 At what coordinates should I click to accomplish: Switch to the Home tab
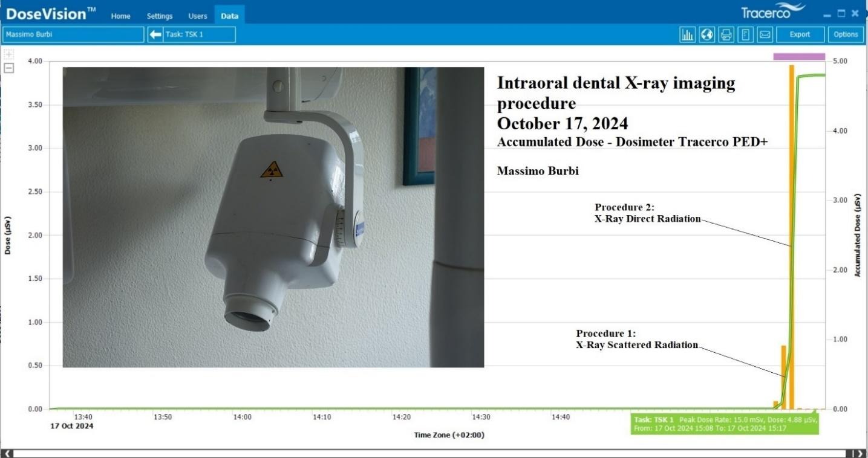(x=122, y=16)
